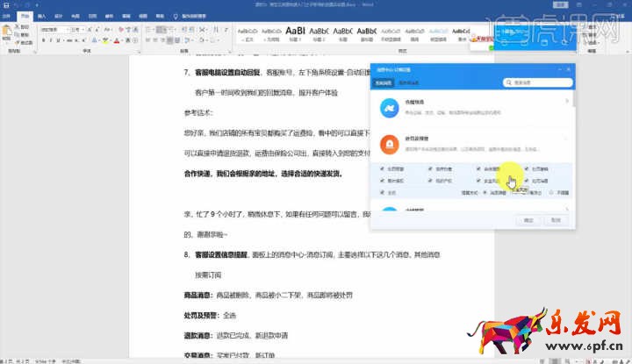
Task: Click the confirm button in the dialog
Action: point(528,220)
